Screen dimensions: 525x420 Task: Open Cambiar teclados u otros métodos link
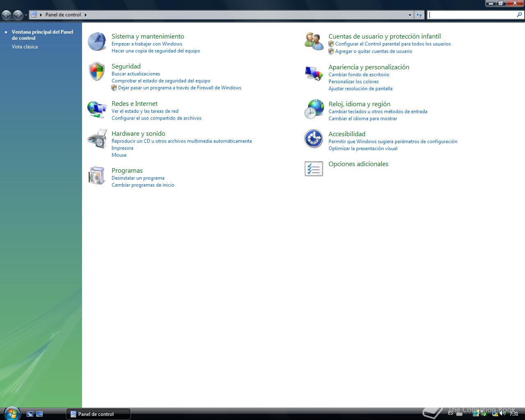pos(378,112)
